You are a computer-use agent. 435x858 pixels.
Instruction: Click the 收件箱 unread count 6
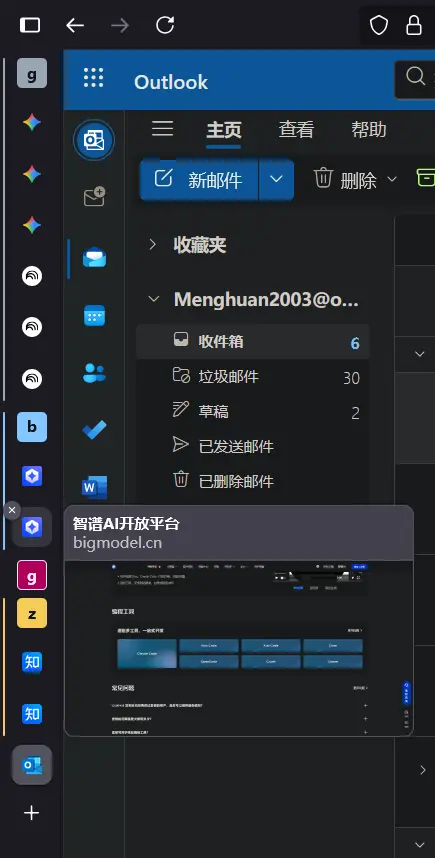click(x=355, y=343)
